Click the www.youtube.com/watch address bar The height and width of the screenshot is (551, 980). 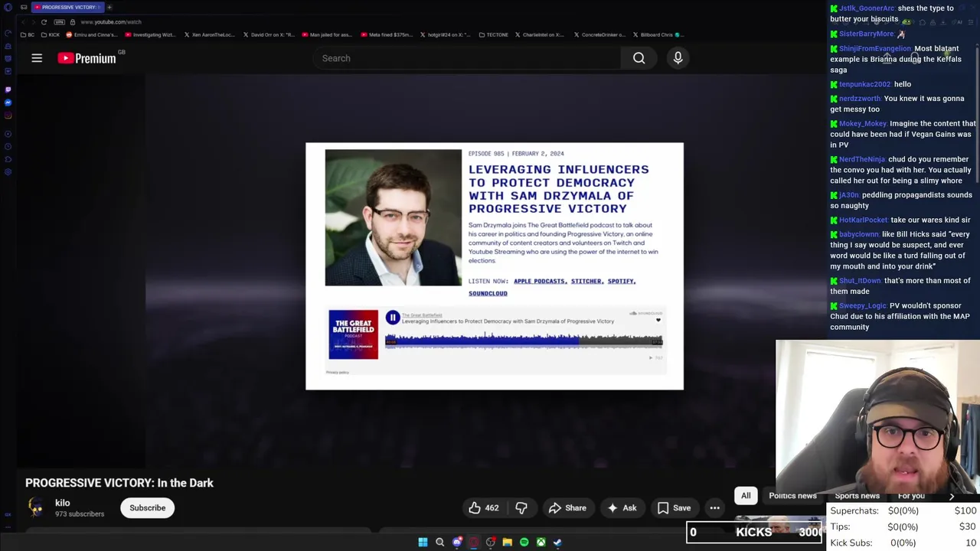111,22
